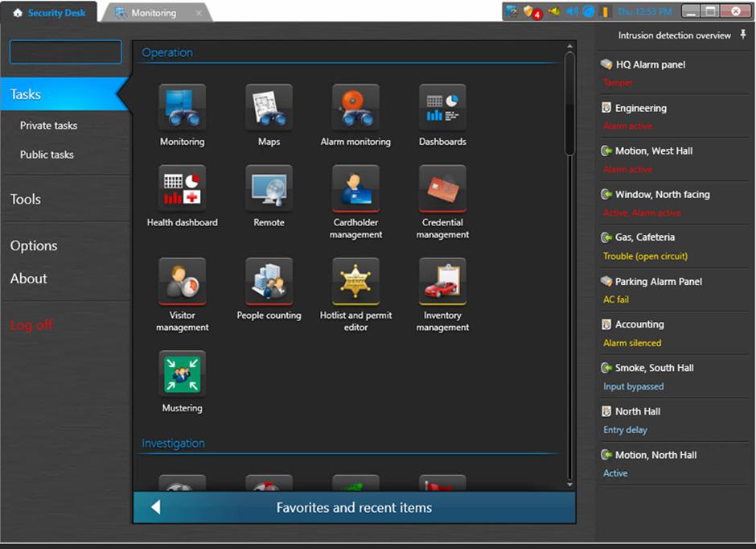
Task: Launch the Mustering task
Action: (182, 374)
